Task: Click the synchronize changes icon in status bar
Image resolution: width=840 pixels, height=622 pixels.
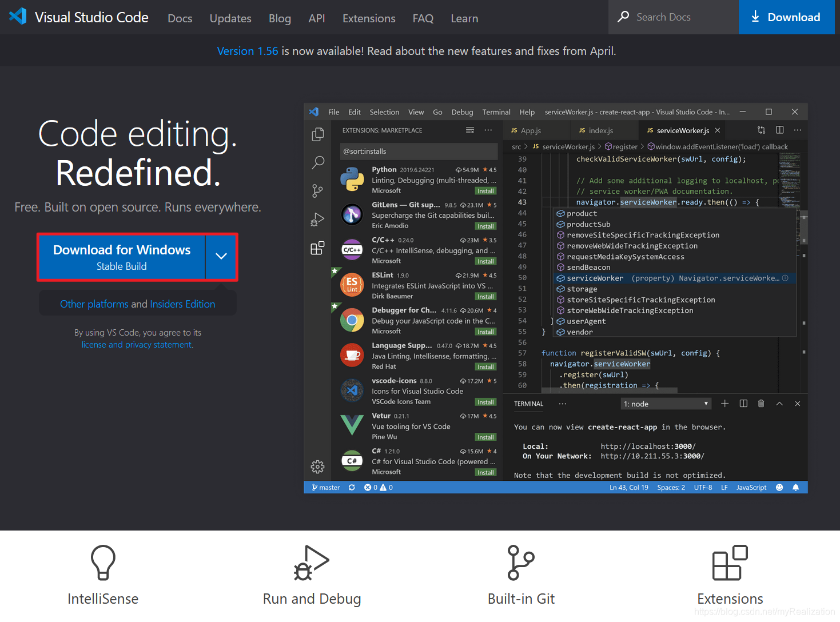Action: (x=352, y=488)
